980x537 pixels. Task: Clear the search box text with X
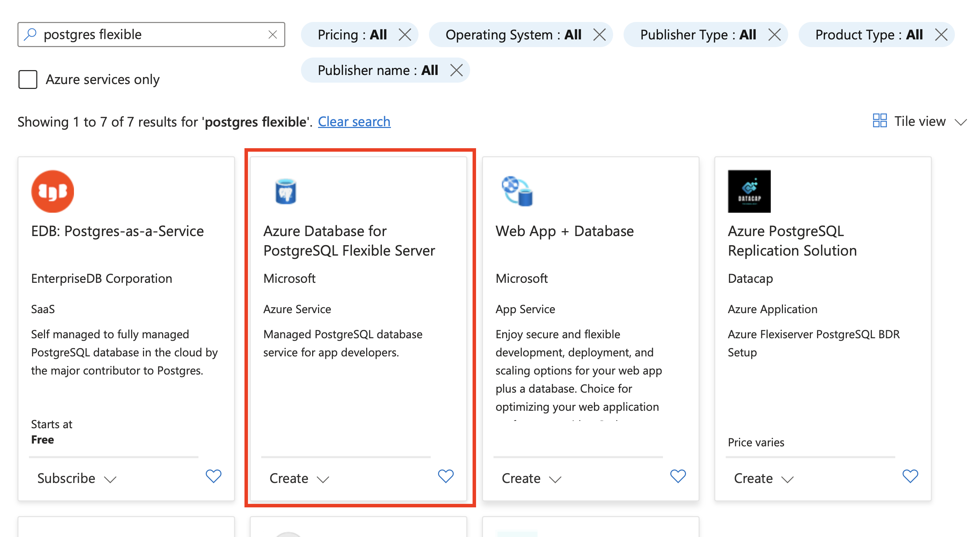[x=272, y=35]
